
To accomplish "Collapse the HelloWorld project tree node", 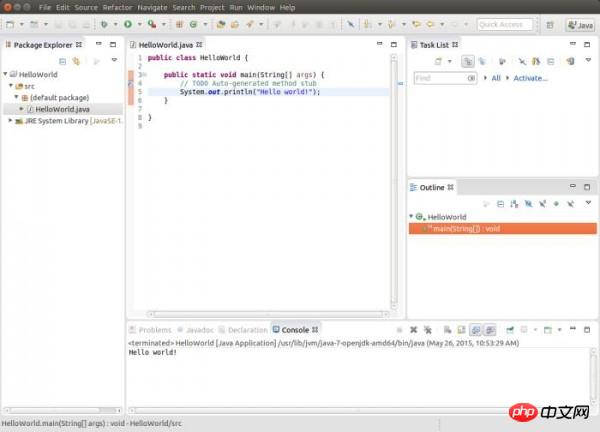I will pyautogui.click(x=5, y=74).
